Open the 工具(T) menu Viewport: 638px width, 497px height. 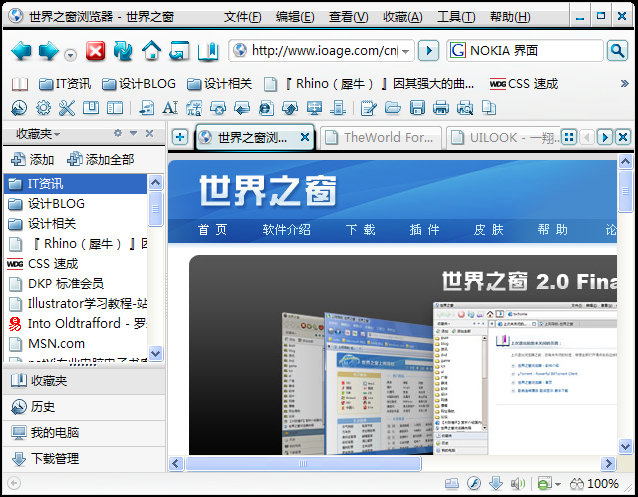coord(456,17)
